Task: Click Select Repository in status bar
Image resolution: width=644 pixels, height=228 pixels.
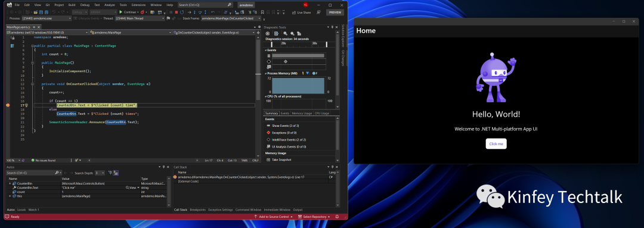Action: pyautogui.click(x=314, y=217)
